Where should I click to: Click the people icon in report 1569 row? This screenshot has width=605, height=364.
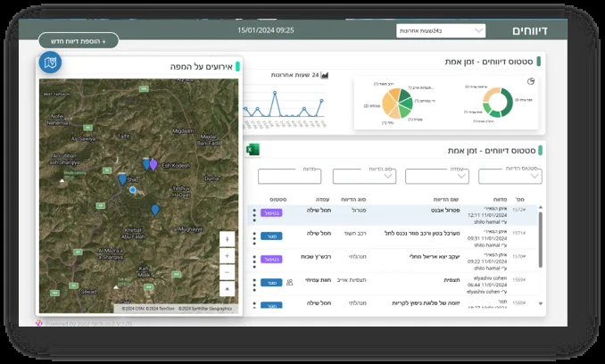(x=290, y=283)
